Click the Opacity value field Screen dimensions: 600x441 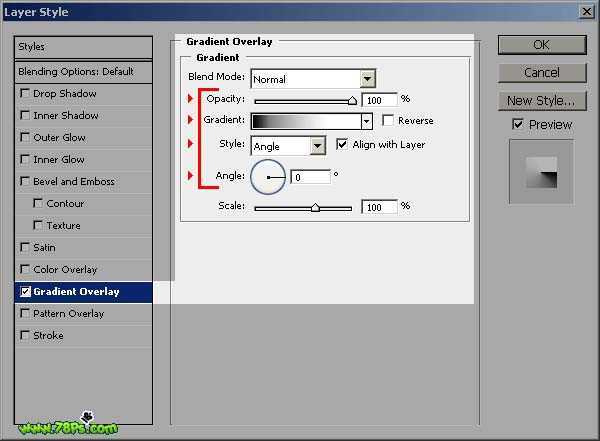pyautogui.click(x=379, y=100)
